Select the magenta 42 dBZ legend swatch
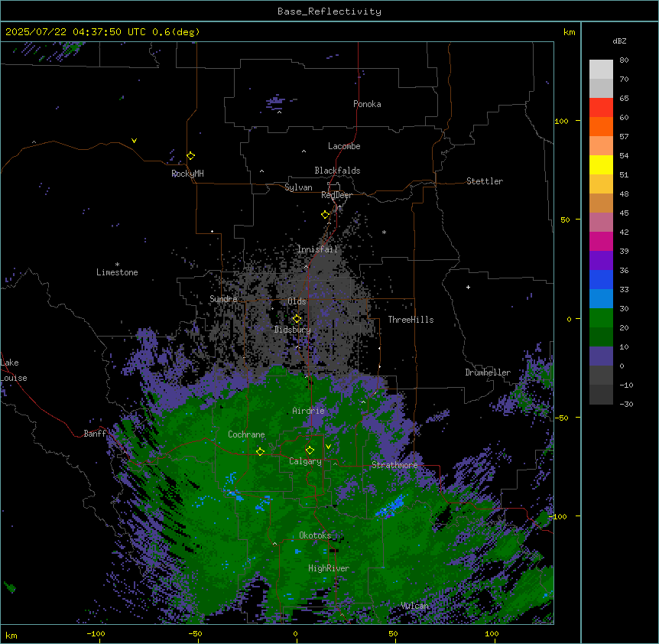Viewport: 659px width, 644px height. (601, 241)
